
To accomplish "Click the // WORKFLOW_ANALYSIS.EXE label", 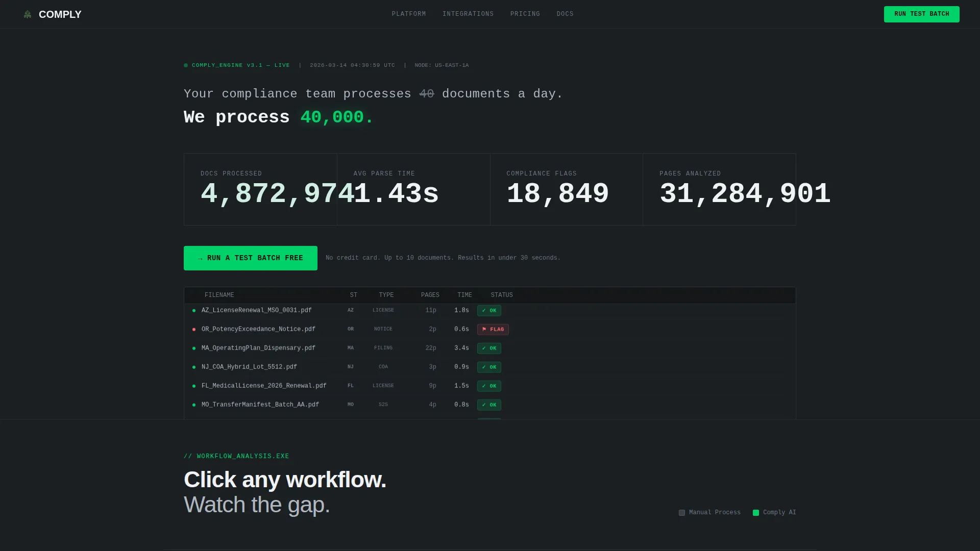I will click(x=236, y=457).
